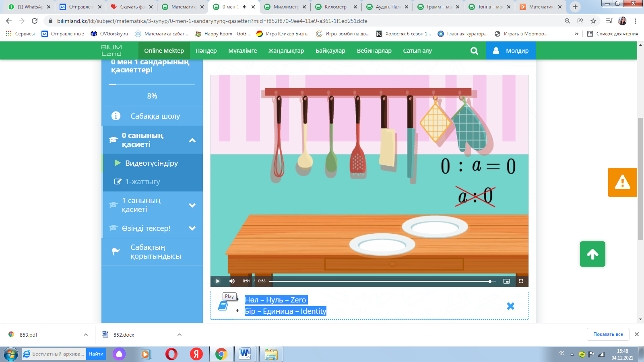Image resolution: width=644 pixels, height=362 pixels.
Task: Bookmark this page with the star
Action: coord(593,21)
